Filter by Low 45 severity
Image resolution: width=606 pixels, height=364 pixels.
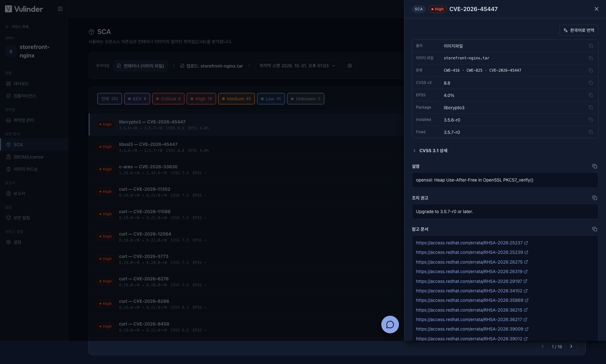coord(271,99)
